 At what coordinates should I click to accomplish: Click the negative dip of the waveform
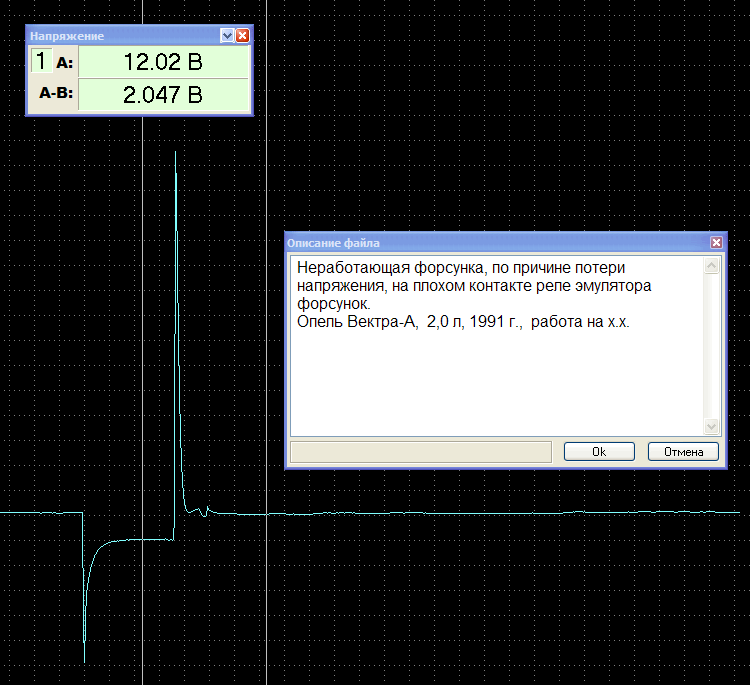[x=85, y=598]
